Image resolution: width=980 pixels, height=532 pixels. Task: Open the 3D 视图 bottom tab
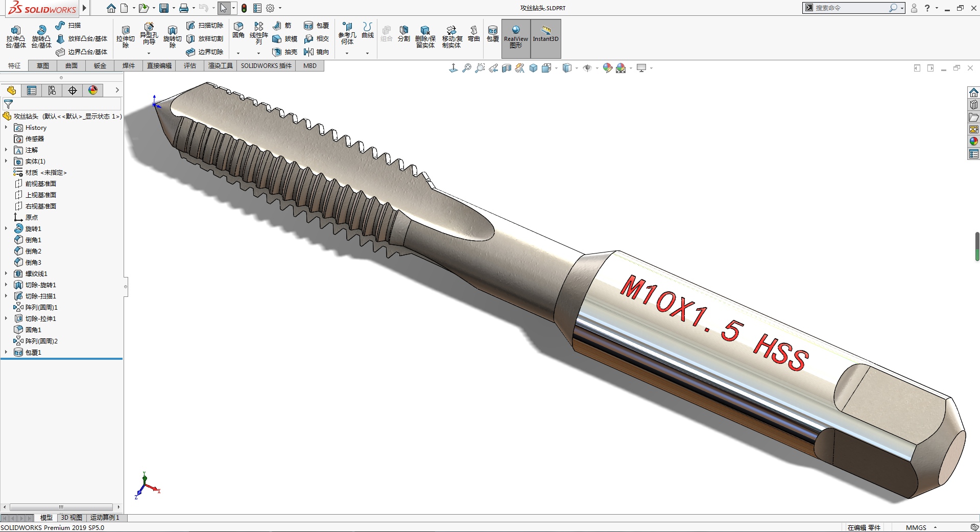(71, 518)
